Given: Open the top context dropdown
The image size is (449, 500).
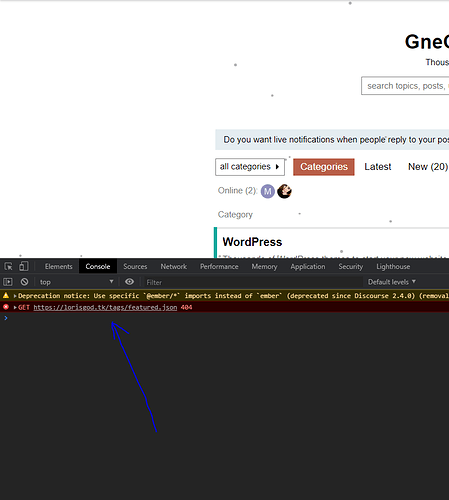Looking at the screenshot, I should pos(76,282).
